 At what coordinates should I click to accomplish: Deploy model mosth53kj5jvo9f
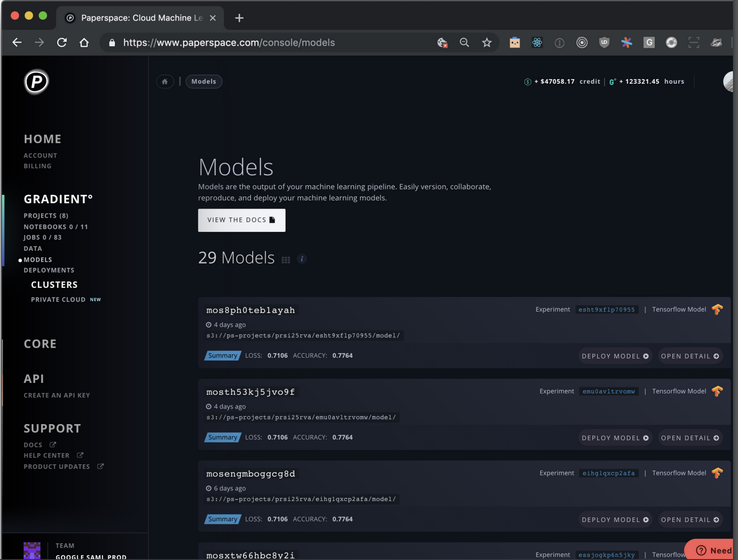pyautogui.click(x=615, y=438)
